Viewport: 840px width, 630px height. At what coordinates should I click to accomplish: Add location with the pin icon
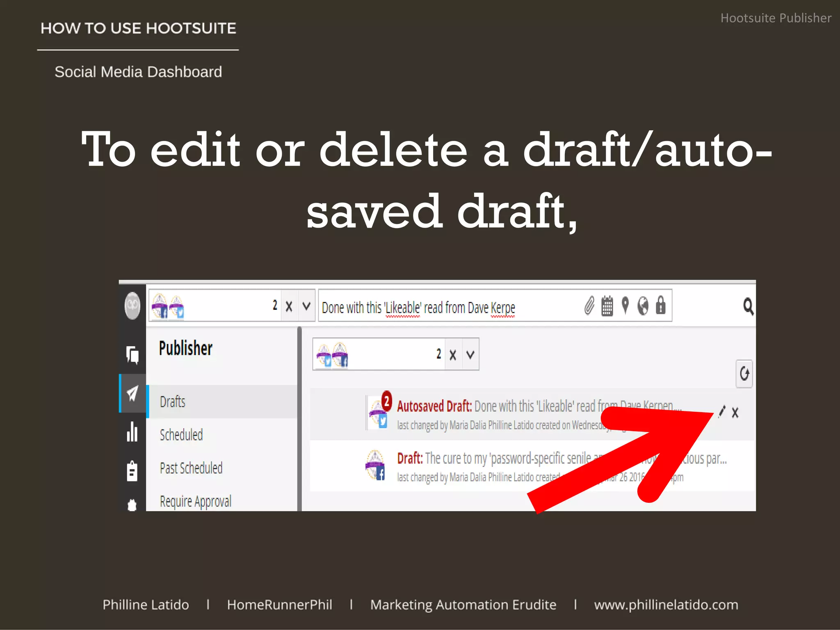(625, 306)
